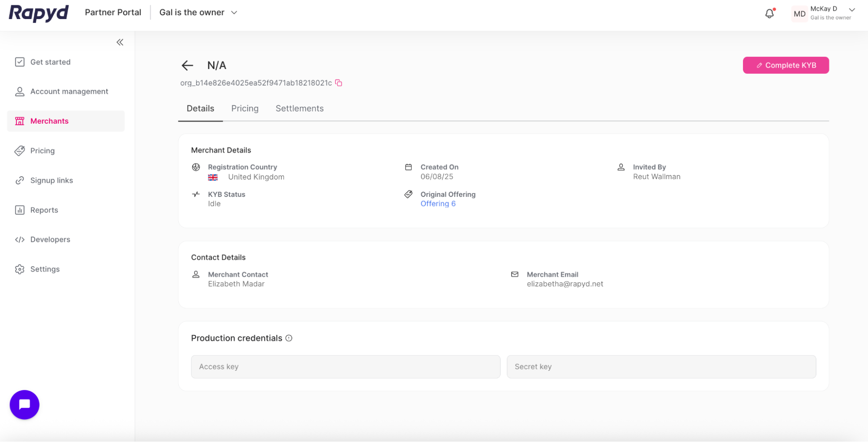The image size is (868, 442).
Task: Select the Details tab
Action: [x=200, y=108]
